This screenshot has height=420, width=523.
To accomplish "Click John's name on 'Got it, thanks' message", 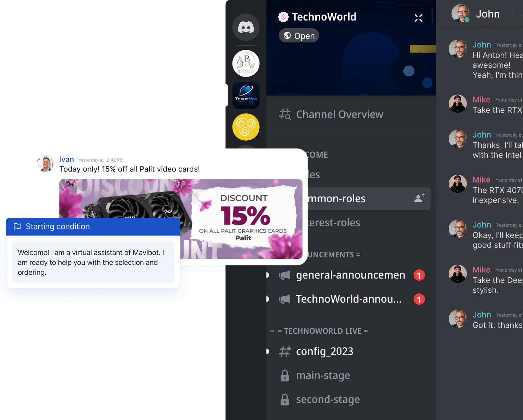I will pyautogui.click(x=482, y=315).
